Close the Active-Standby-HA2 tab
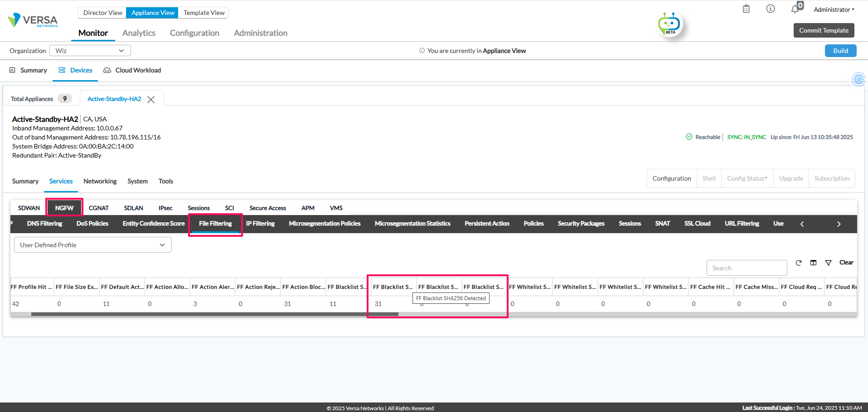The image size is (868, 412). [x=151, y=99]
